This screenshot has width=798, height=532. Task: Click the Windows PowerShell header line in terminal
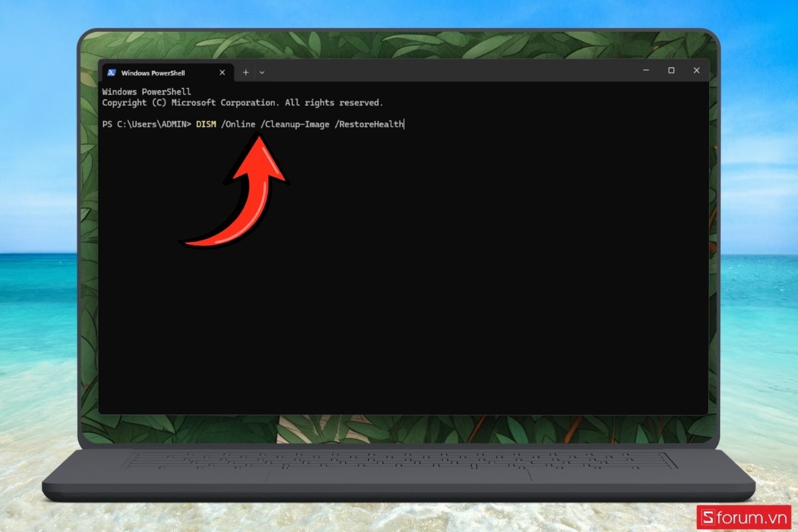coord(146,92)
